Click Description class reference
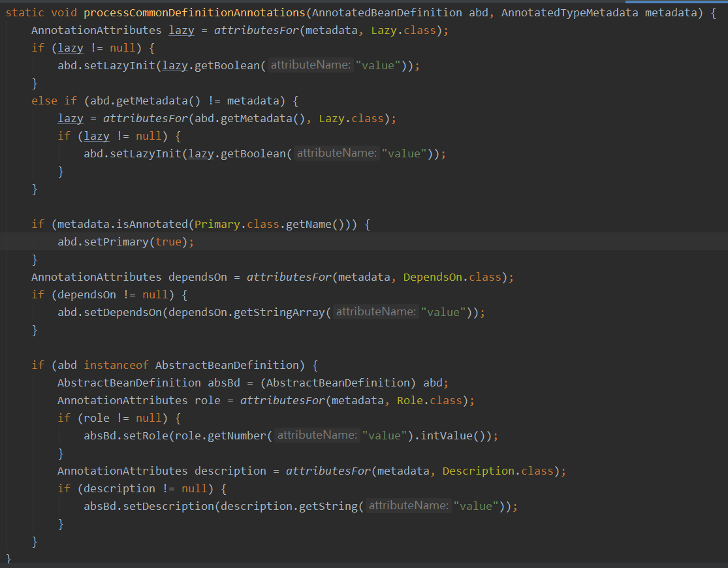The width and height of the screenshot is (728, 568). tap(478, 471)
